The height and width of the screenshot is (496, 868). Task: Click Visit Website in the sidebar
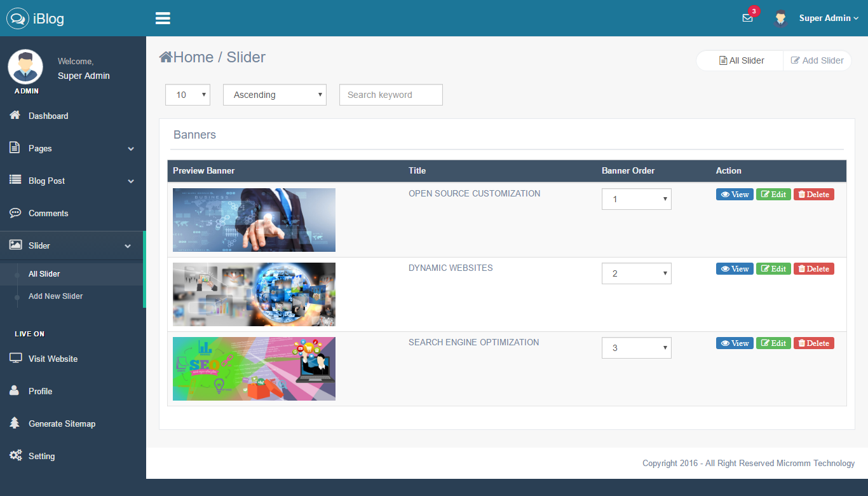(x=53, y=359)
